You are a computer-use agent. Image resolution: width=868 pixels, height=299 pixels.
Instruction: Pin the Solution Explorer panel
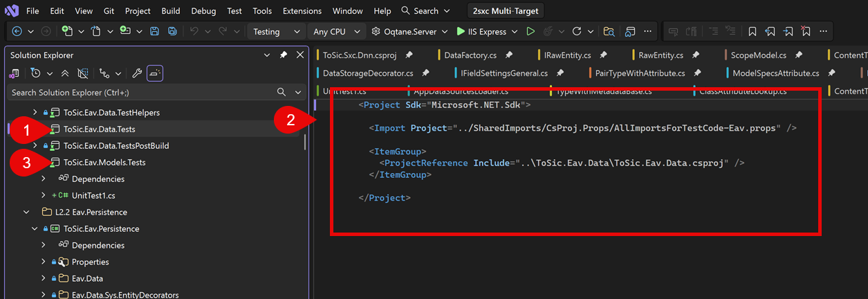tap(284, 55)
